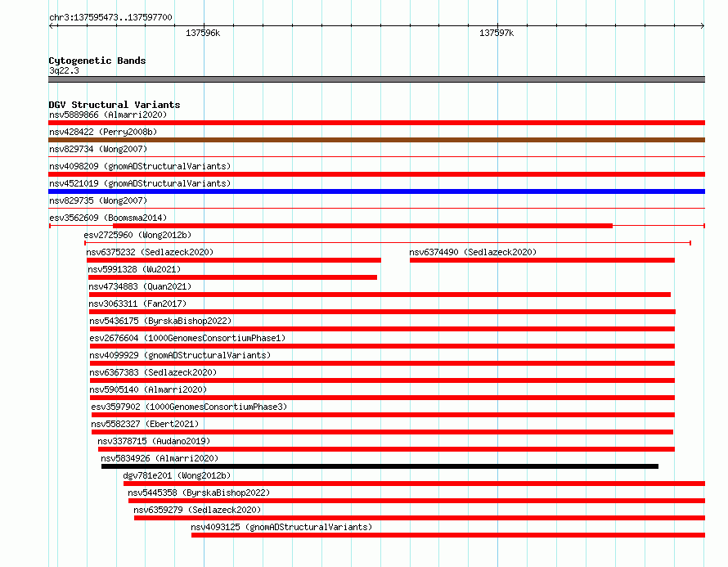Image resolution: width=728 pixels, height=567 pixels.
Task: Open nsv3063311 (Fan2017) label
Action: click(x=137, y=304)
